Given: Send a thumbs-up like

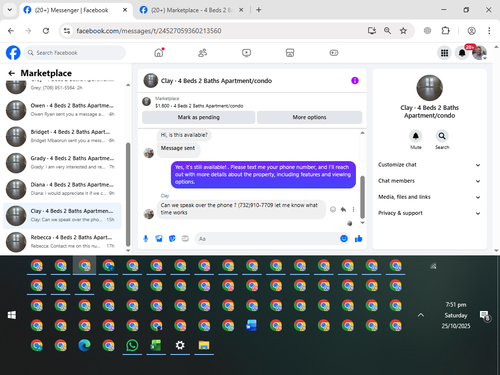Looking at the screenshot, I should (x=359, y=239).
